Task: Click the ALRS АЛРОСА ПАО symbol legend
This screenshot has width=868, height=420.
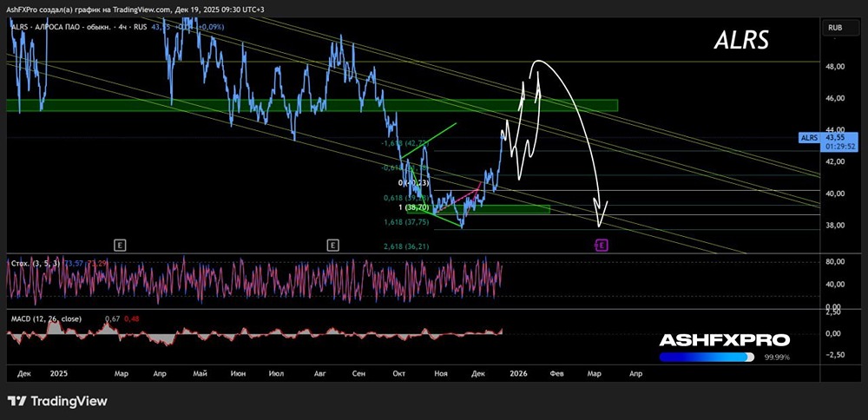Action: coord(77,26)
